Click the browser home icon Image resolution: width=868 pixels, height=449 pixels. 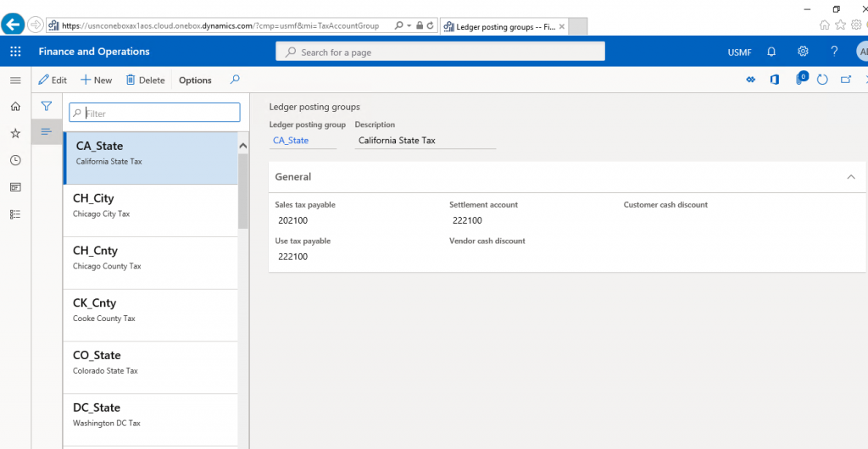(824, 25)
